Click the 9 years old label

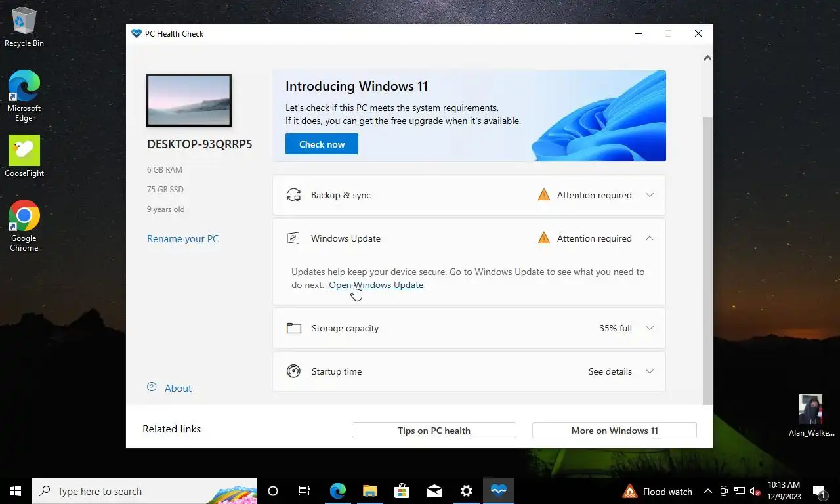click(x=166, y=209)
